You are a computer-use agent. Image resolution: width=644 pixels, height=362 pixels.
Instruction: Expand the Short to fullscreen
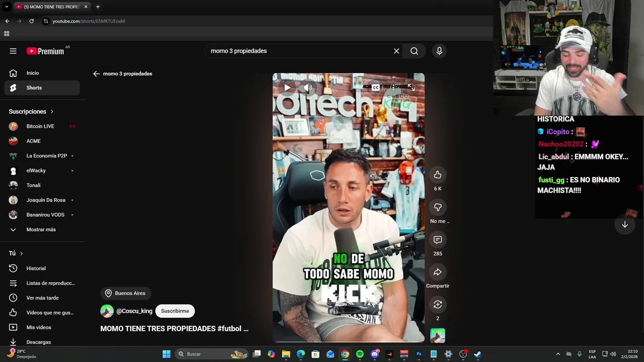[x=411, y=87]
